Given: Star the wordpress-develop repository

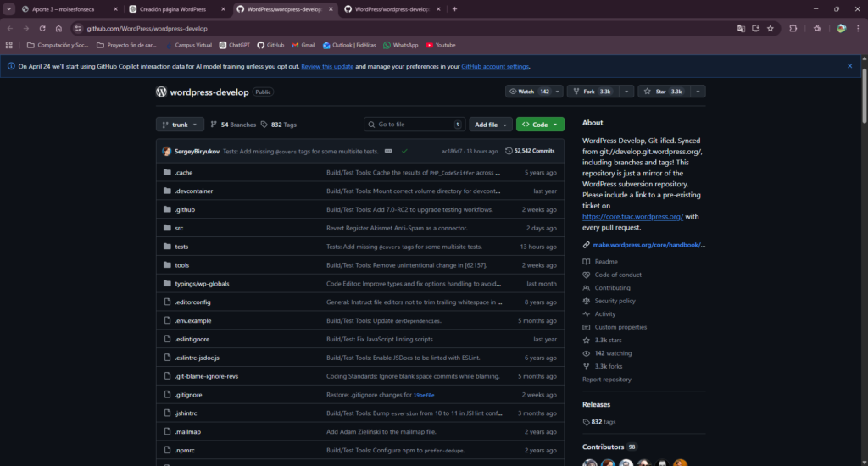Looking at the screenshot, I should click(x=665, y=92).
